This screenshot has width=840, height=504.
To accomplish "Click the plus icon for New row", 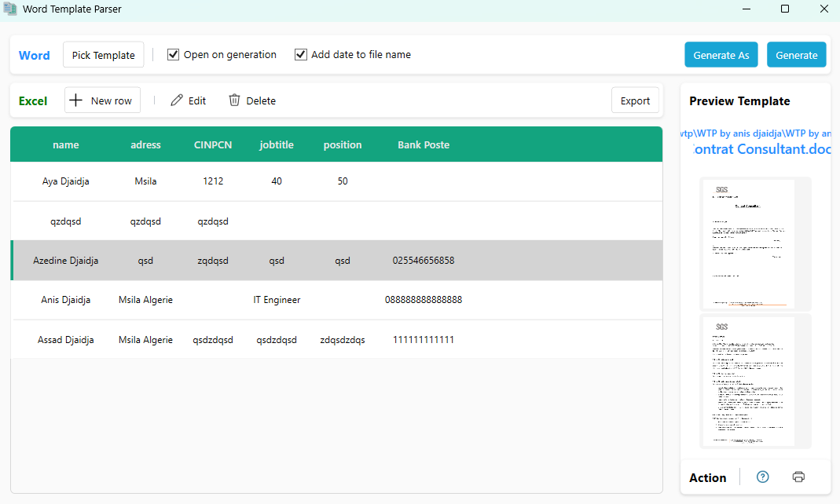I will coord(76,100).
